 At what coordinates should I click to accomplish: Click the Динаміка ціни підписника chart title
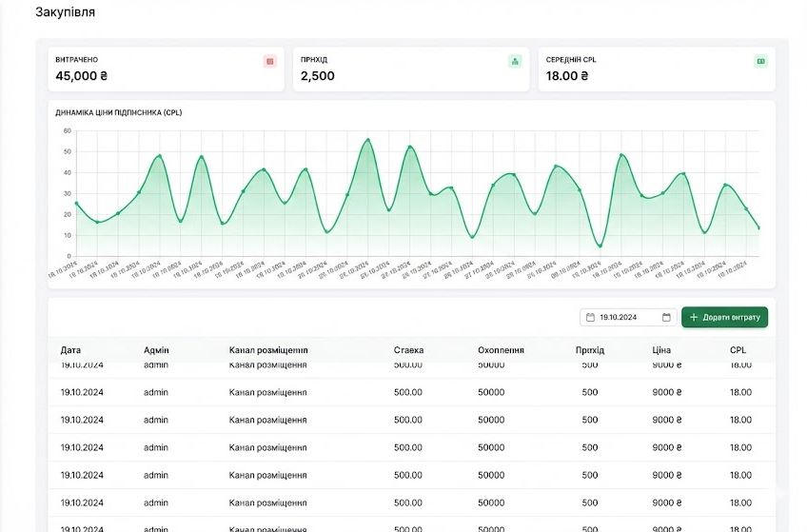click(x=119, y=113)
